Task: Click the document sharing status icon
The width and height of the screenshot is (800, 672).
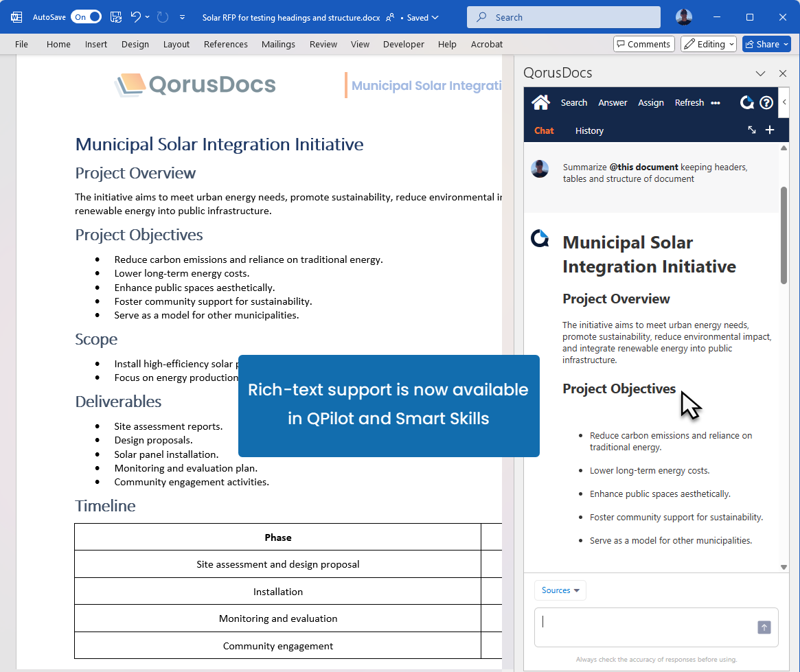Action: pyautogui.click(x=390, y=17)
